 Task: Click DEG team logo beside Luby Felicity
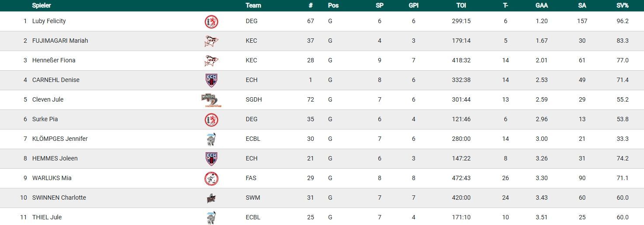pyautogui.click(x=211, y=21)
